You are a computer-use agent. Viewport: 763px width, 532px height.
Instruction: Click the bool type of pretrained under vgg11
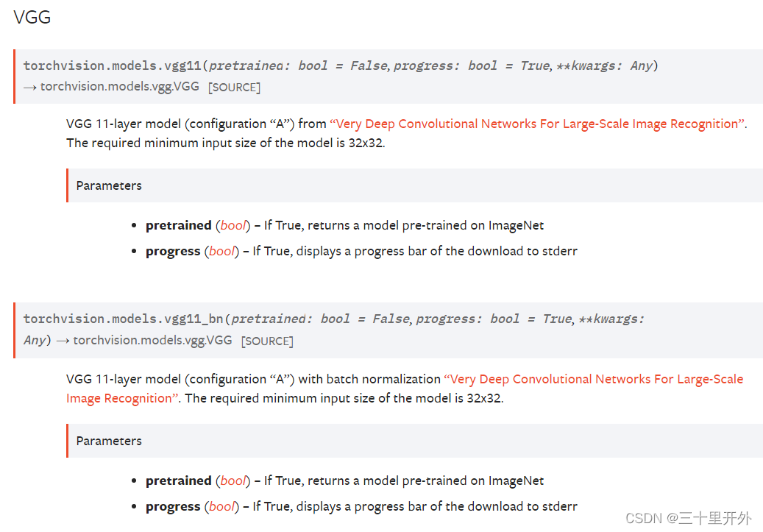233,225
